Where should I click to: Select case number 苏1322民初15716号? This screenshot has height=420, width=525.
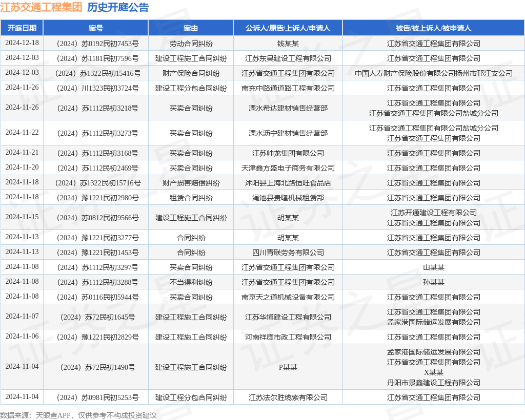pos(98,183)
